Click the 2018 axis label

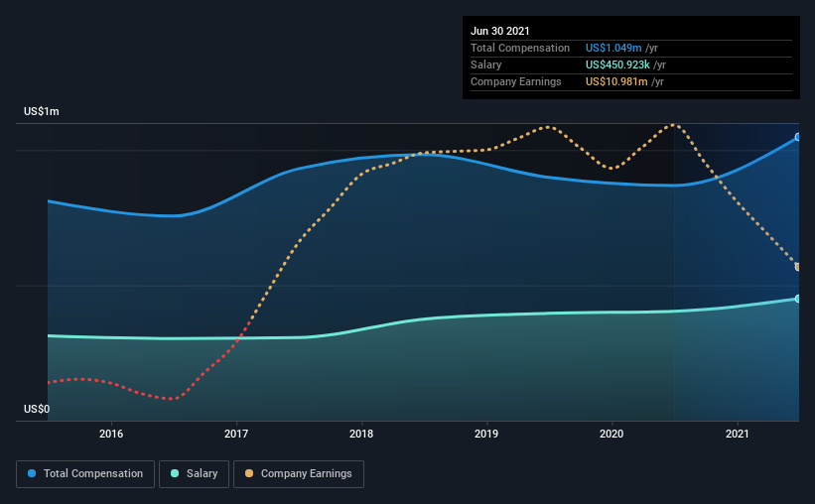pyautogui.click(x=361, y=434)
